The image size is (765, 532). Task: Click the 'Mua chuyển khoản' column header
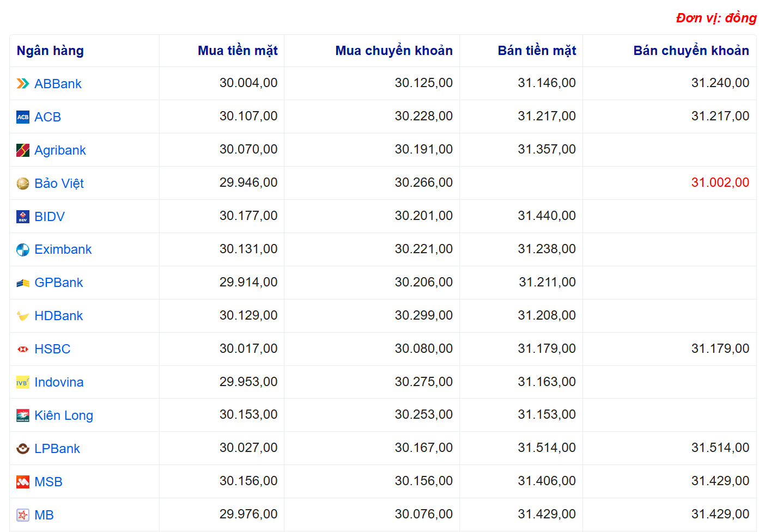[x=394, y=51]
